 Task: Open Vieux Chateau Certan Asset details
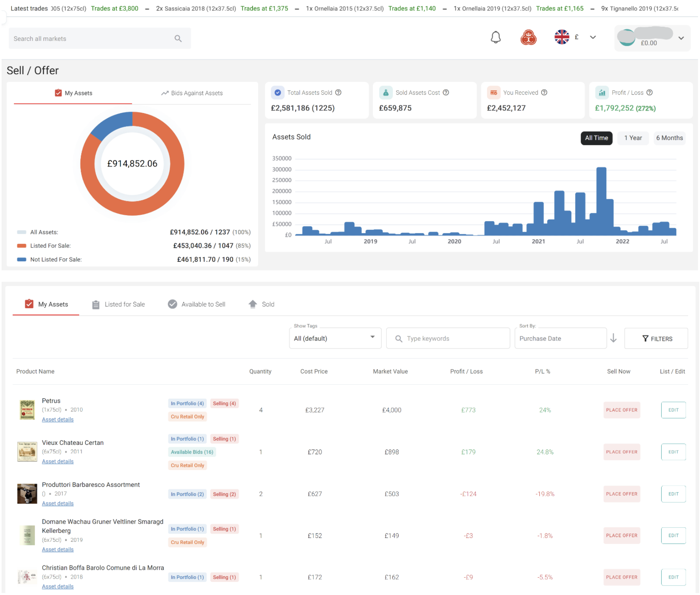[x=58, y=461]
